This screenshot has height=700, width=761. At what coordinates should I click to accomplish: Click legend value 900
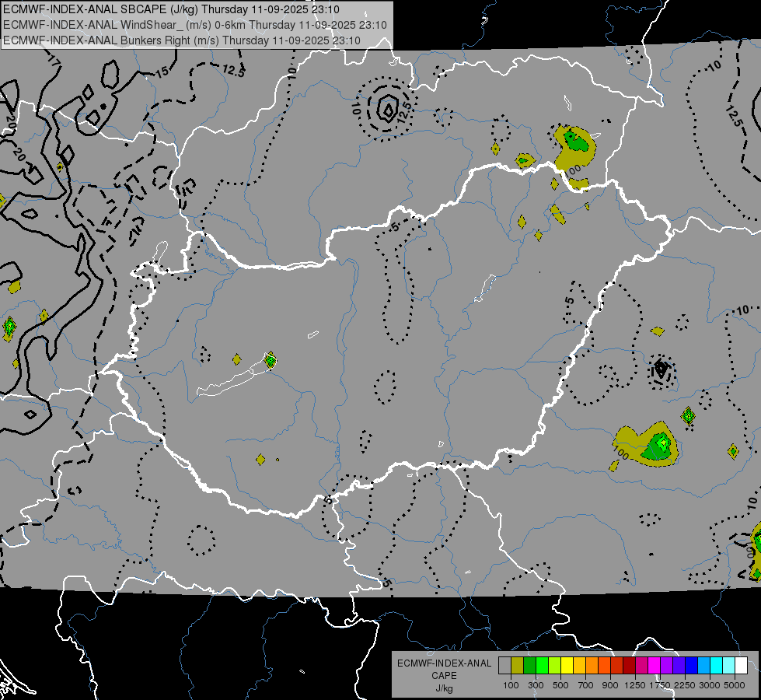point(610,685)
